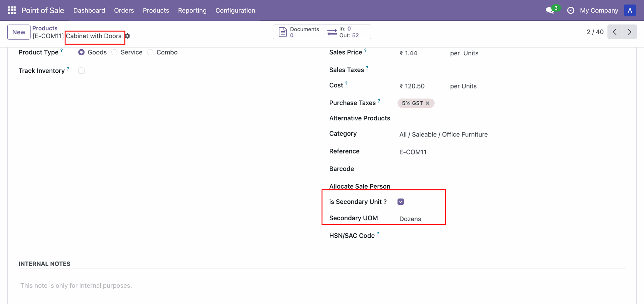Click the user avatar A icon
This screenshot has width=644, height=304.
(x=630, y=10)
